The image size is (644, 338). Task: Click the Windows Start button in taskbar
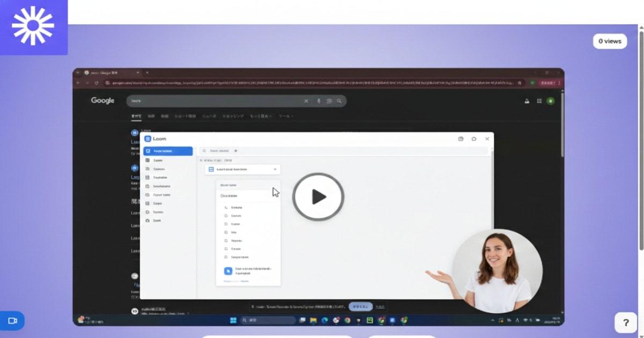tap(233, 320)
